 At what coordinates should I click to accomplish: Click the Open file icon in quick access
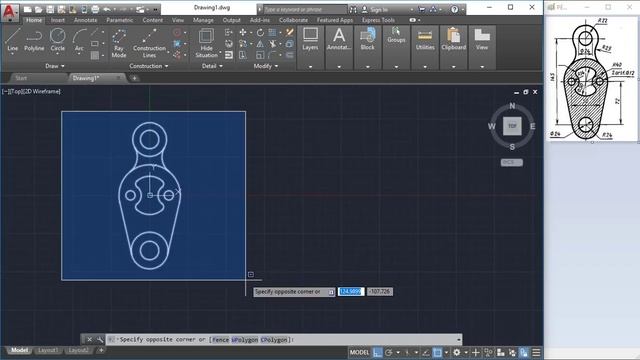click(38, 9)
